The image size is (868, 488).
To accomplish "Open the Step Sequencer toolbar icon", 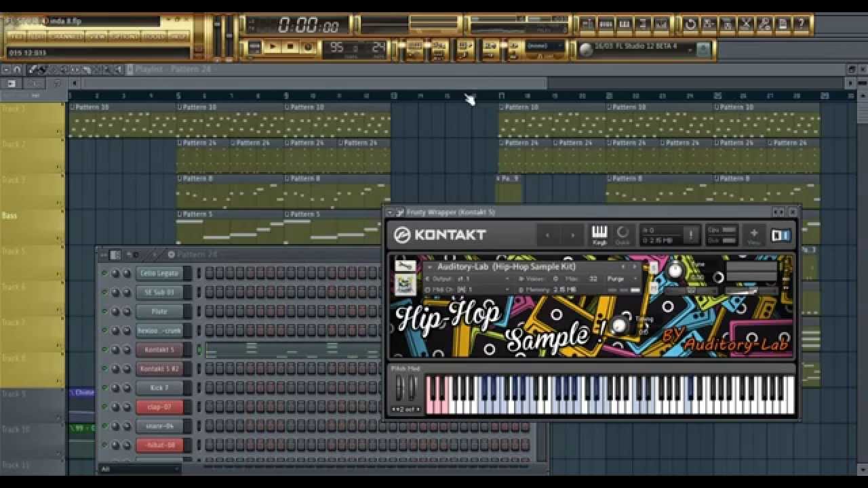I will 606,25.
